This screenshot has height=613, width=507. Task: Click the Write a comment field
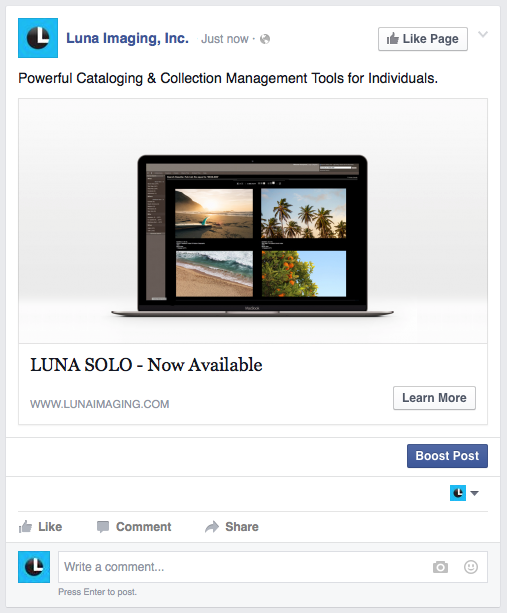pos(242,567)
